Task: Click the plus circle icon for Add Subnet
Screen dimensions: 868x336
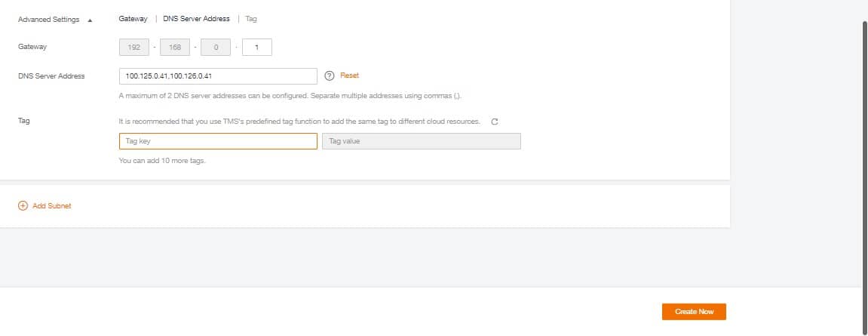Action: point(23,205)
